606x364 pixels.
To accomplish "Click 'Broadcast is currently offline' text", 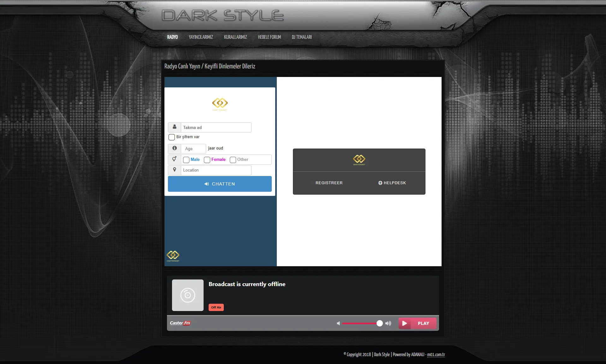I will pos(247,284).
